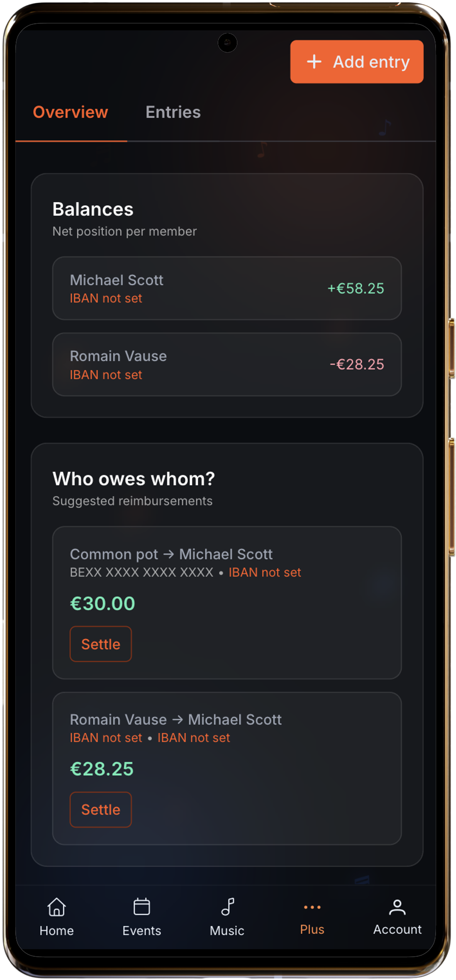Switch to the Entries tab
Screen dimensions: 456x980
(x=173, y=112)
